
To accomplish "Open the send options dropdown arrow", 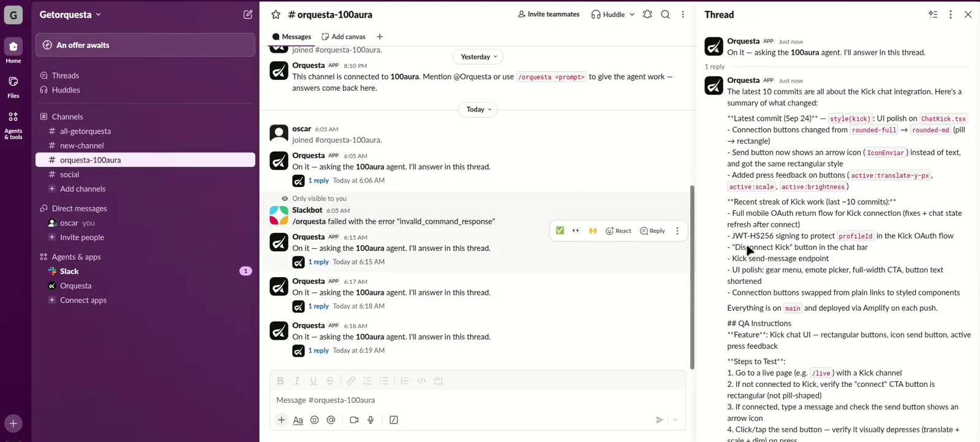I will pyautogui.click(x=675, y=420).
